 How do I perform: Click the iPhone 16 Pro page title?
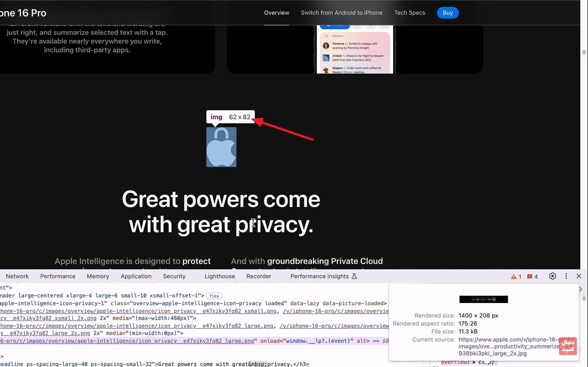pyautogui.click(x=23, y=13)
